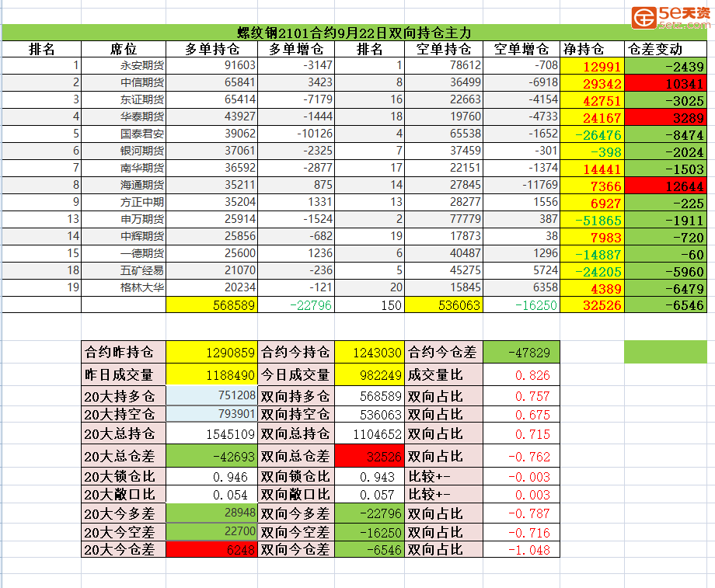715x588 pixels.
Task: Select the cell 银河期货
Action: 124,151
